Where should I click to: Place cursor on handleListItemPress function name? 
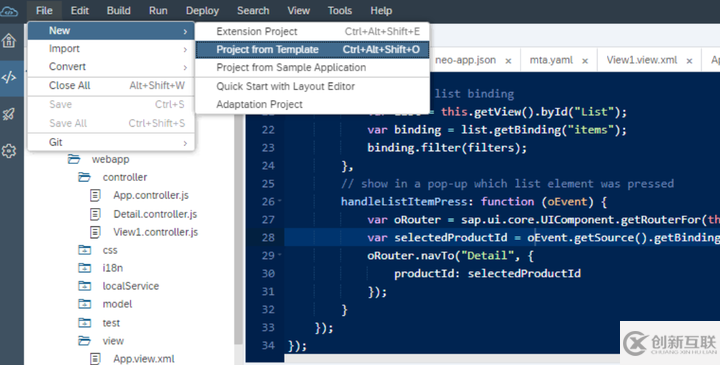click(x=404, y=202)
